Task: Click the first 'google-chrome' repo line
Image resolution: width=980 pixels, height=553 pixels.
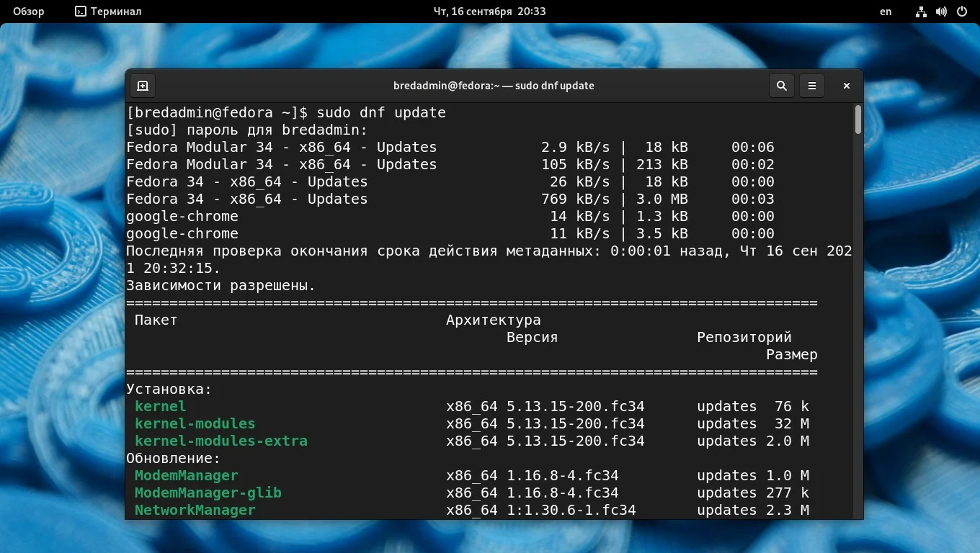Action: 450,216
